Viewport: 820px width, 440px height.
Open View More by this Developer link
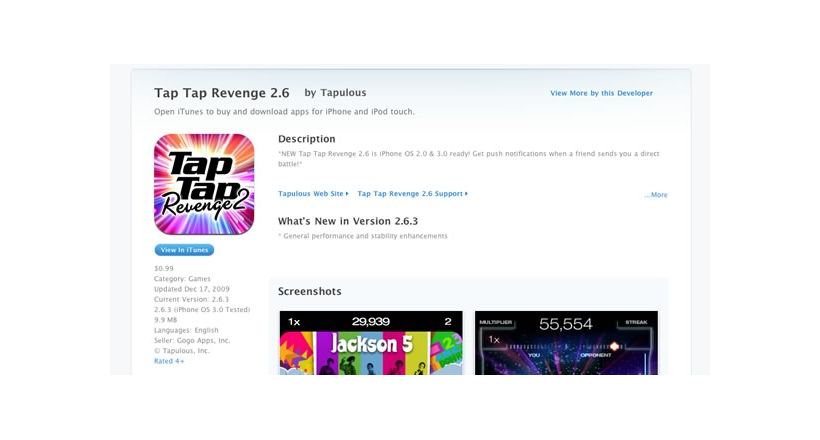(601, 93)
